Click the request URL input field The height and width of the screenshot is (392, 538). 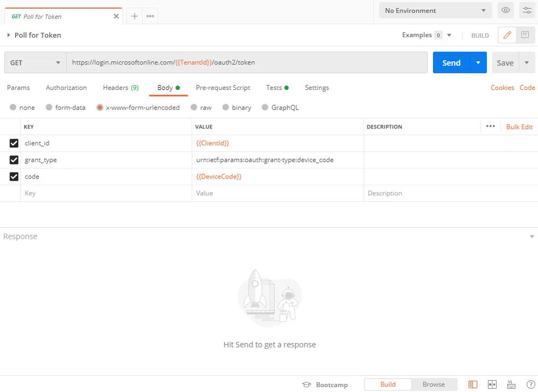pyautogui.click(x=246, y=63)
